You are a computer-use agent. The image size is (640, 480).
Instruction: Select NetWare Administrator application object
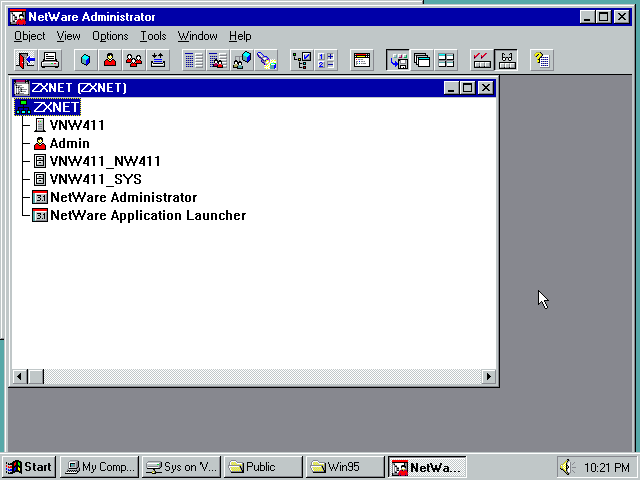[123, 197]
